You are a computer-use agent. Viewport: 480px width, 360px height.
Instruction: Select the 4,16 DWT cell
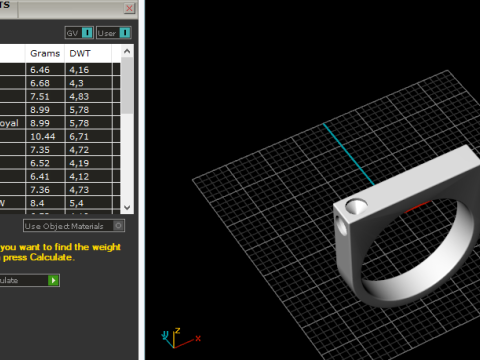88,70
